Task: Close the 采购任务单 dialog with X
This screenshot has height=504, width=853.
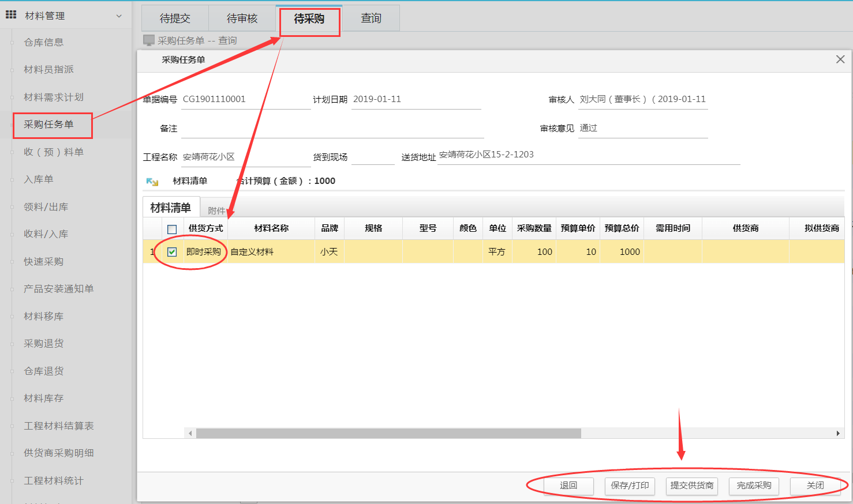Action: (840, 59)
